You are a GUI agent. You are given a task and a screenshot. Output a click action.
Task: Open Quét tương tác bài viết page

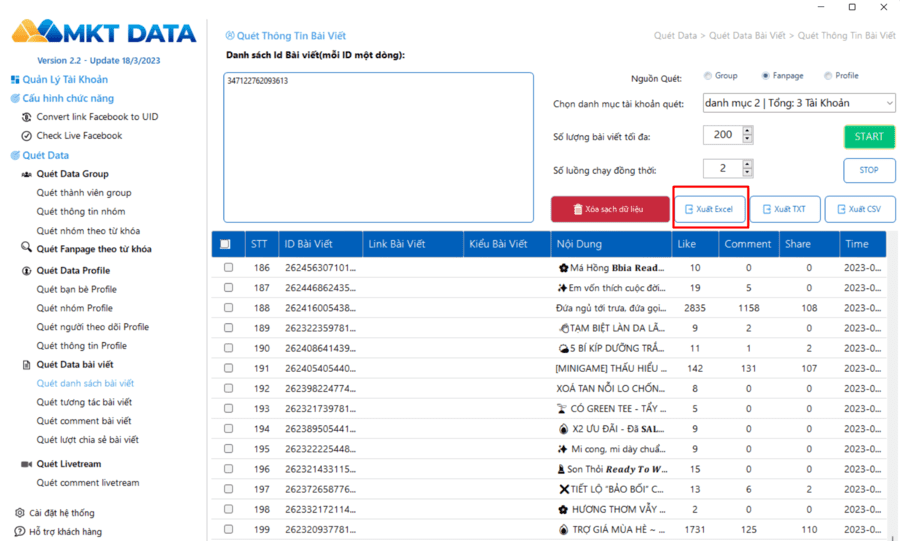click(x=84, y=402)
